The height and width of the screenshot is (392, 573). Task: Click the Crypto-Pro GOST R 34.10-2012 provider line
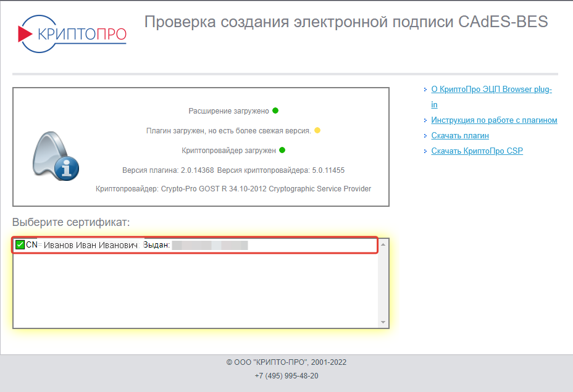click(233, 188)
